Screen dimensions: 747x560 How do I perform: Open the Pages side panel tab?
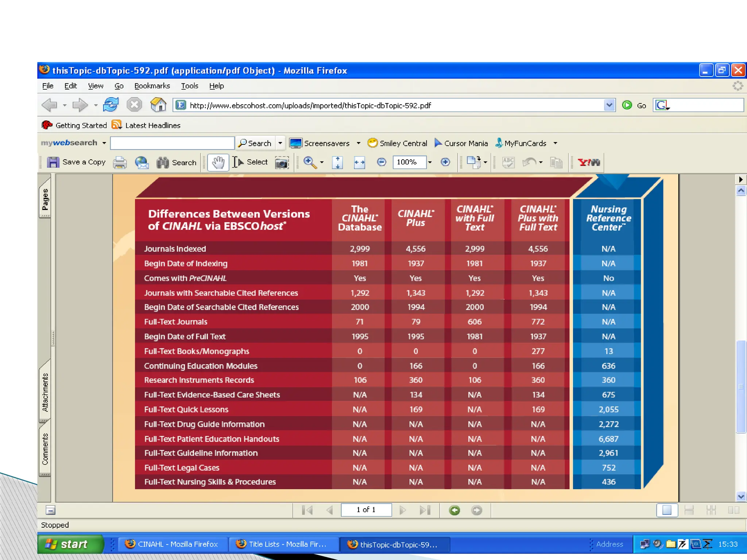45,199
